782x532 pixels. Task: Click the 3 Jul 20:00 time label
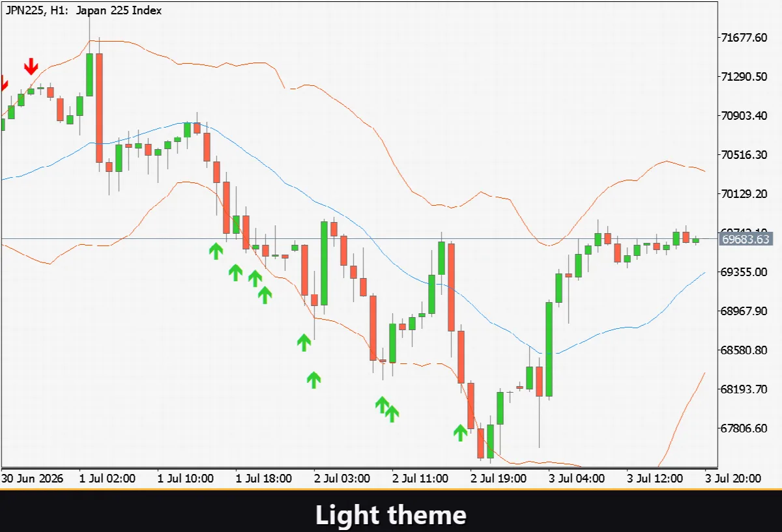point(733,479)
